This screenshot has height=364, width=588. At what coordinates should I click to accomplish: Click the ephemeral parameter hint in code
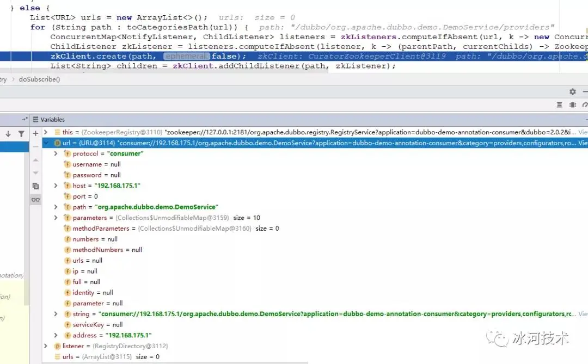pos(186,56)
